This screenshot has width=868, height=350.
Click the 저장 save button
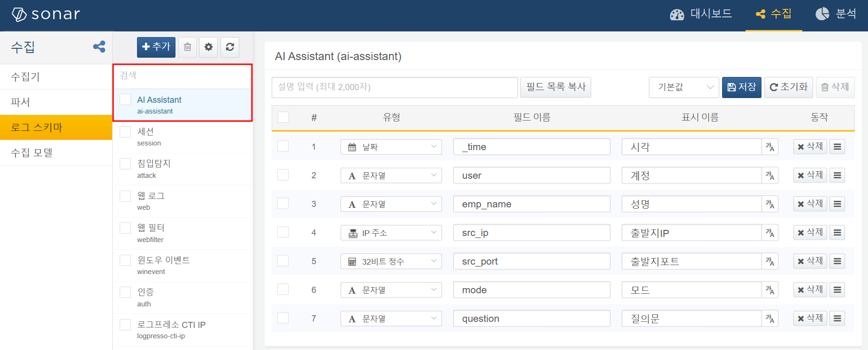(x=741, y=87)
